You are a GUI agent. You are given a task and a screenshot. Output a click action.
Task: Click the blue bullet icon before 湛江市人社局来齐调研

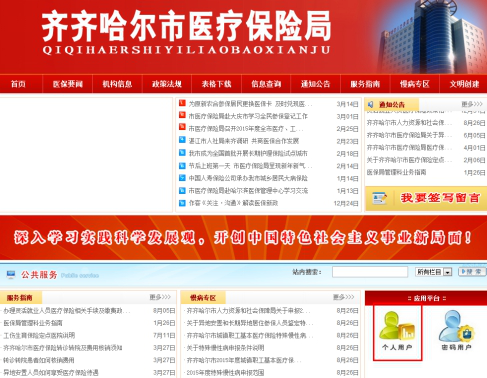pyautogui.click(x=182, y=140)
